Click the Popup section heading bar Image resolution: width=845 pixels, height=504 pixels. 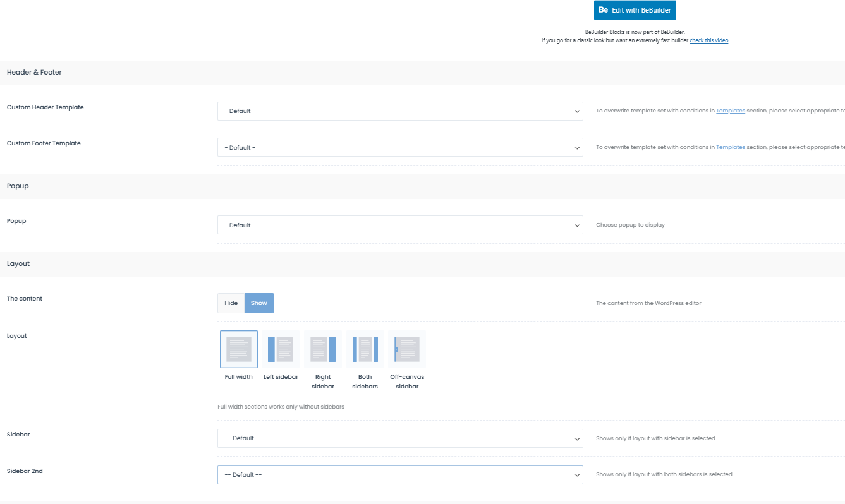tap(422, 186)
